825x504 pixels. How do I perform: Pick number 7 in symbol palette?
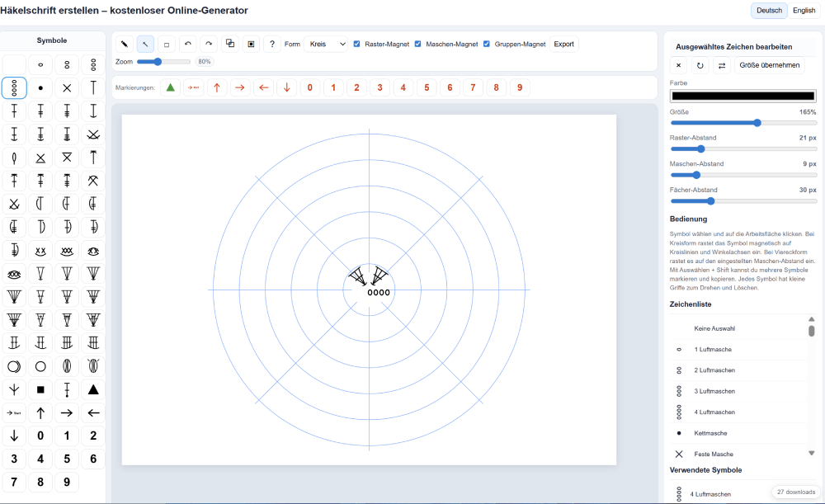coord(14,482)
